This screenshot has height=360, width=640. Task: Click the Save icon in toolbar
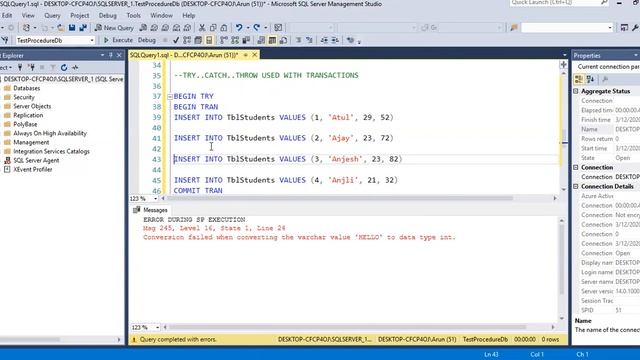[72, 28]
